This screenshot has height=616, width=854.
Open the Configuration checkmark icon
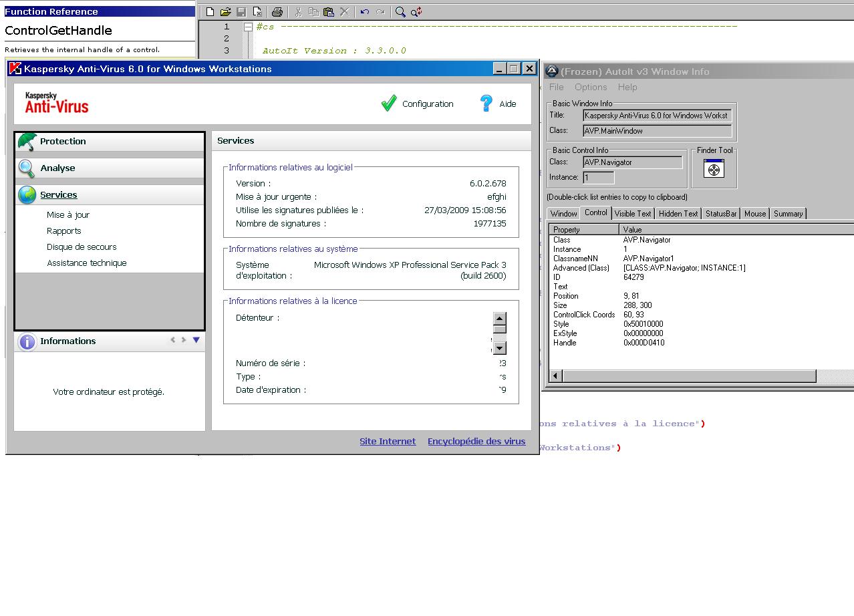click(389, 104)
